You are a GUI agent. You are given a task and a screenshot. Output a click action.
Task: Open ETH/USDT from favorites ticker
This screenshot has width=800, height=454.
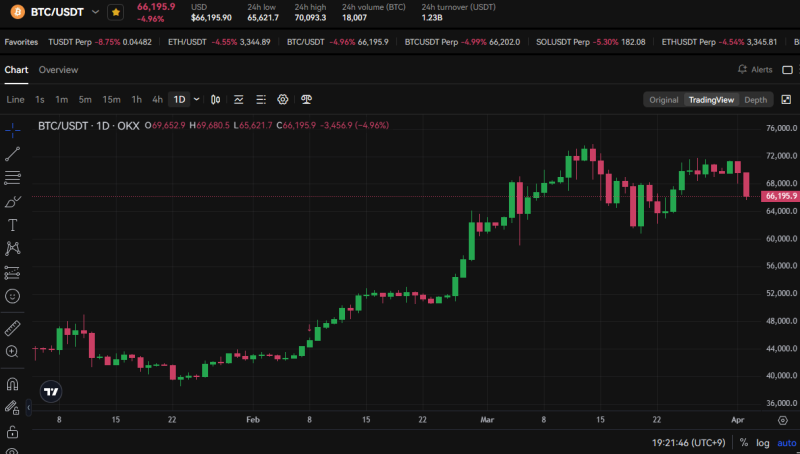219,42
